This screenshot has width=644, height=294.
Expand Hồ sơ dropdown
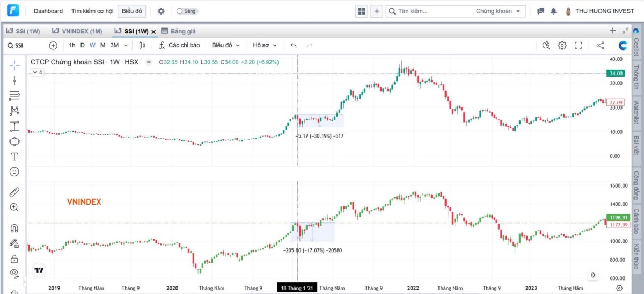[265, 46]
